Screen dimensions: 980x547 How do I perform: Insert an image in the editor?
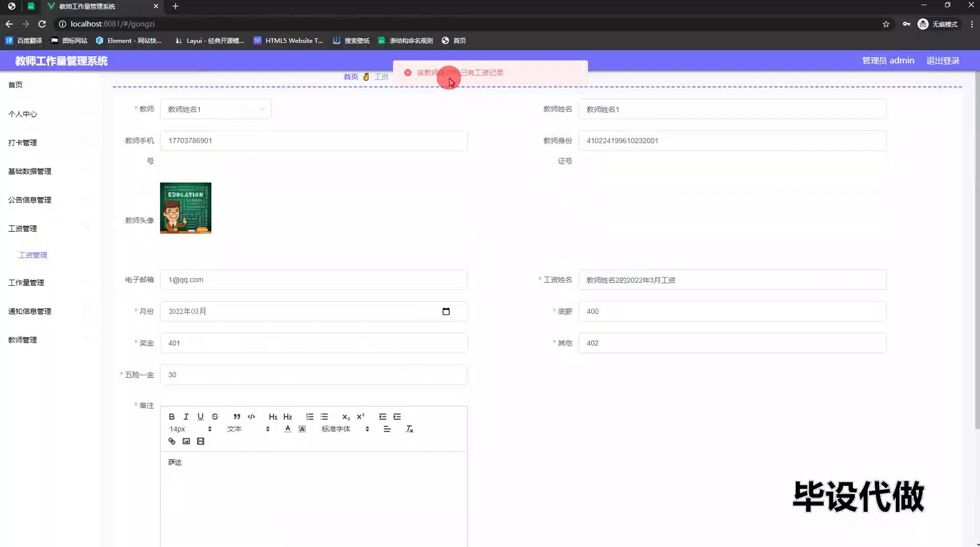pyautogui.click(x=186, y=441)
